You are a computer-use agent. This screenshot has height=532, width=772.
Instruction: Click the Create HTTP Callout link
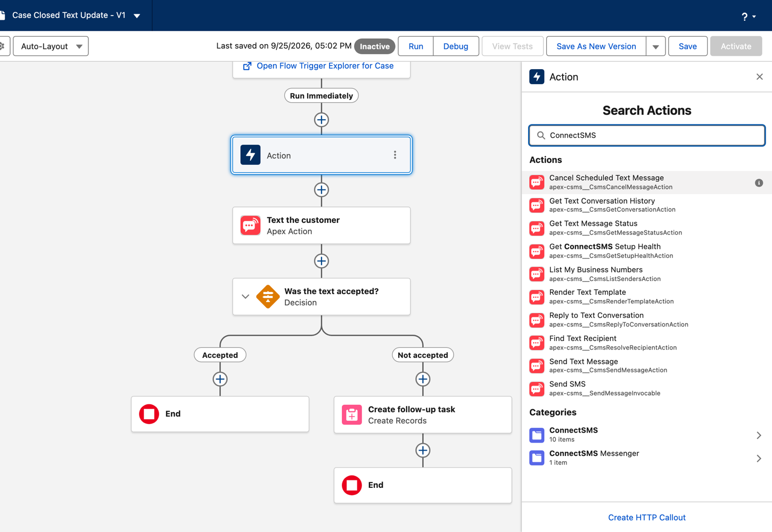647,518
